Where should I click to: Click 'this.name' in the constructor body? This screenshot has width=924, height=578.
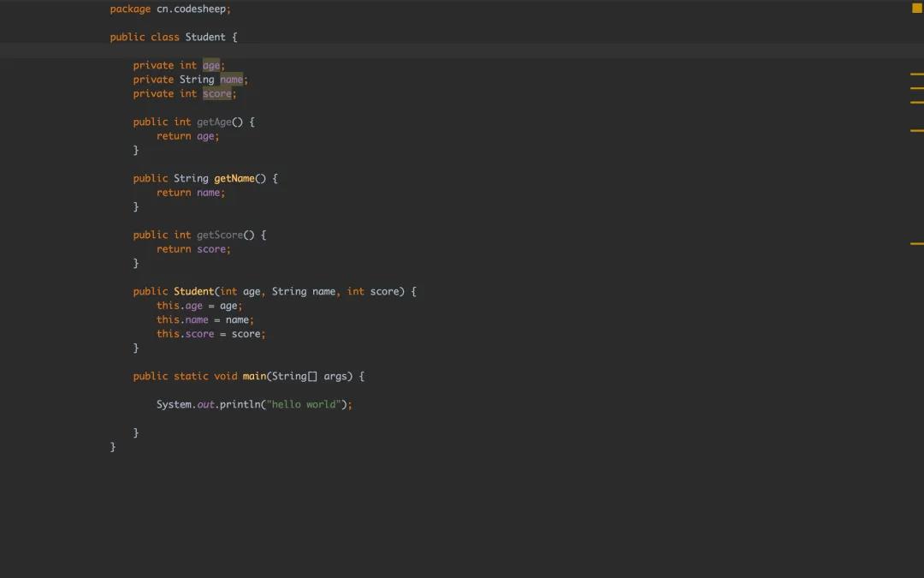(x=182, y=319)
